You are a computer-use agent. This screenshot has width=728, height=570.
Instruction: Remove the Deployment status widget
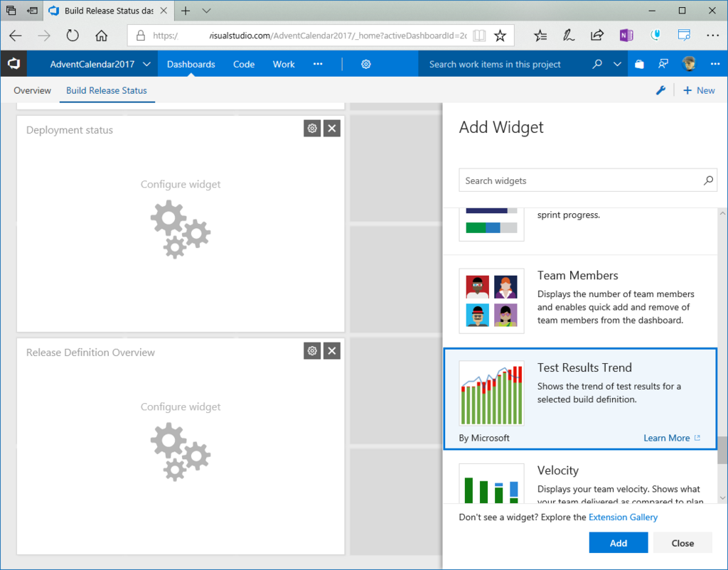tap(332, 129)
